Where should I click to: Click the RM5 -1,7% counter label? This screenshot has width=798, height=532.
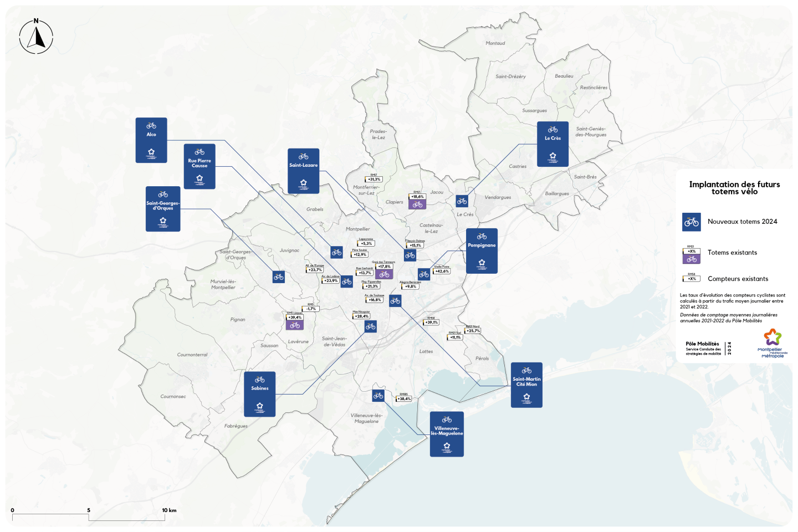tap(311, 307)
